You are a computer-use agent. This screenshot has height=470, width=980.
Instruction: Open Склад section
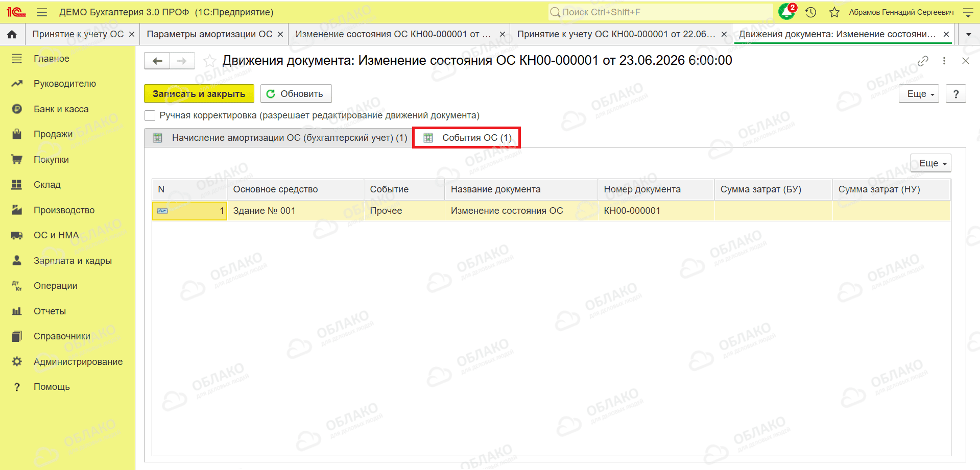pyautogui.click(x=47, y=185)
